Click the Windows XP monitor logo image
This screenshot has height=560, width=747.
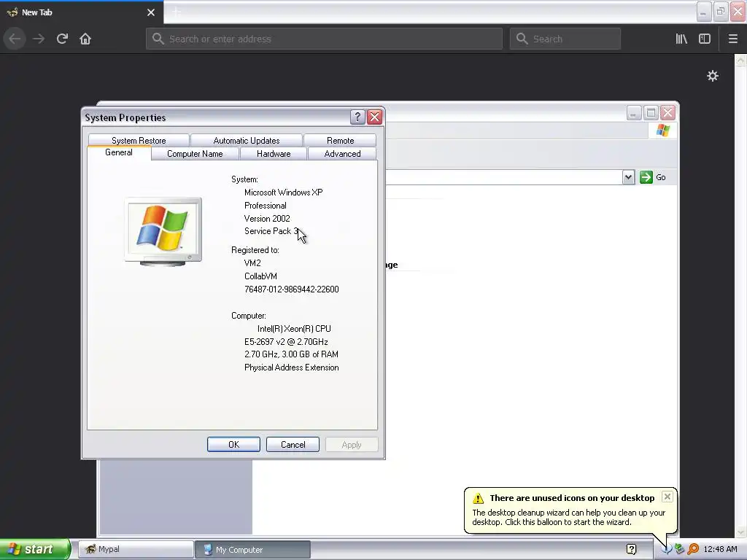pos(163,232)
